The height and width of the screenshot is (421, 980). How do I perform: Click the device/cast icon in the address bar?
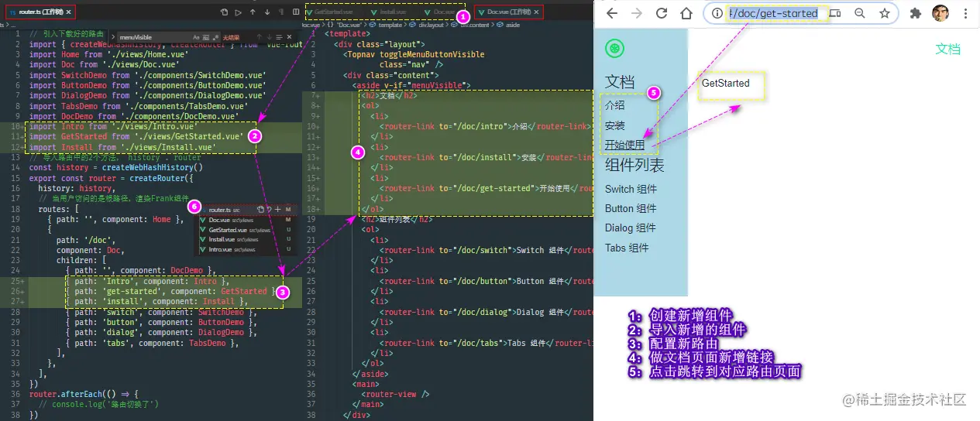coord(834,13)
